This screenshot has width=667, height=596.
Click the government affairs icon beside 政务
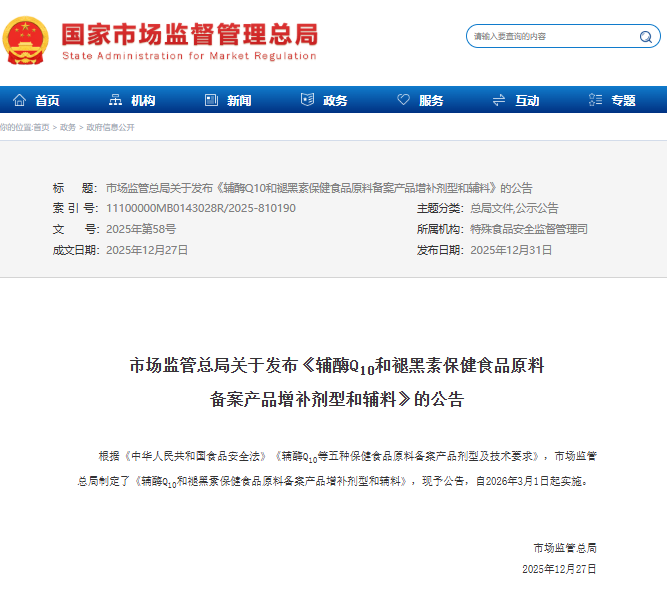click(307, 100)
